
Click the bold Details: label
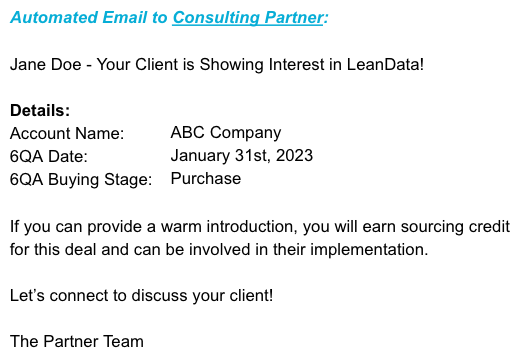pyautogui.click(x=40, y=110)
